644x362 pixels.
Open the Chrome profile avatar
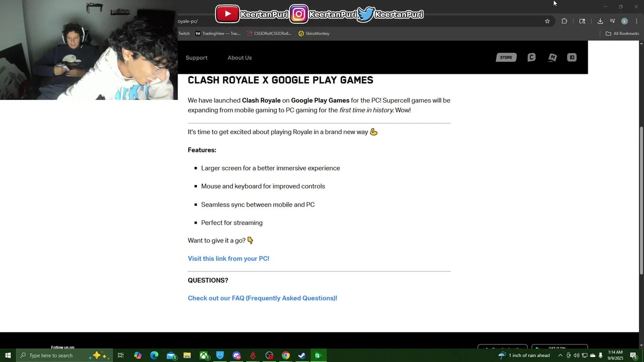[x=624, y=21]
